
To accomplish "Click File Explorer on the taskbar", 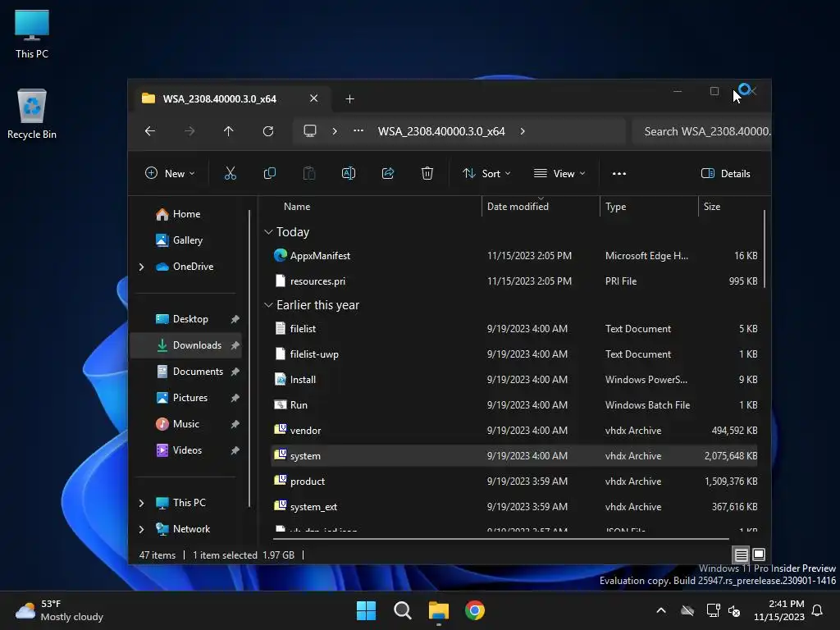I will [x=438, y=610].
